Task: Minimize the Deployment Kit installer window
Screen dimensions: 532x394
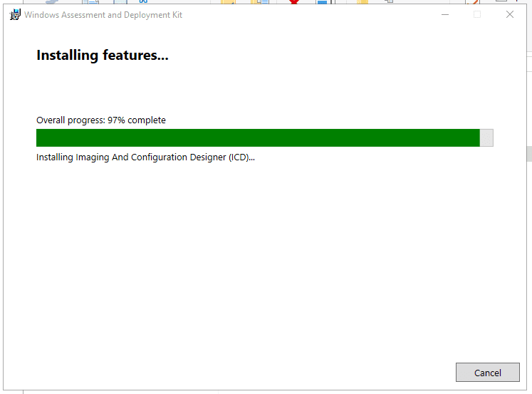Action: 444,14
